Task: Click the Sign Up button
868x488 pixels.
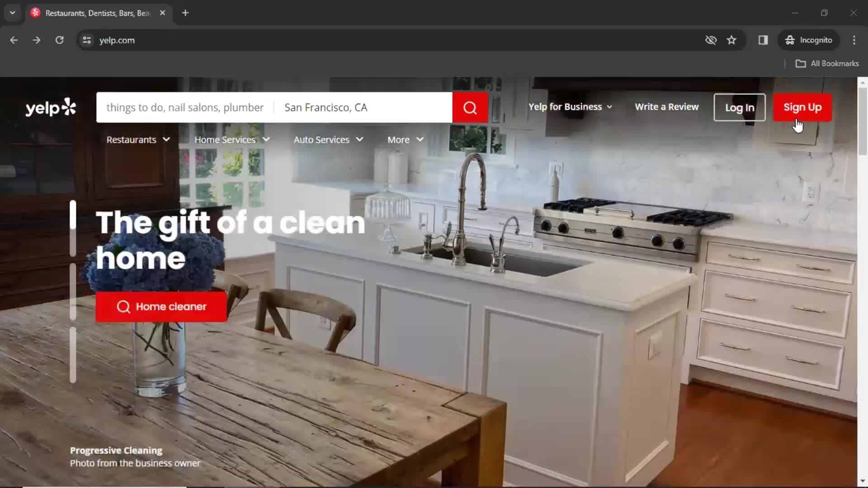Action: [802, 107]
